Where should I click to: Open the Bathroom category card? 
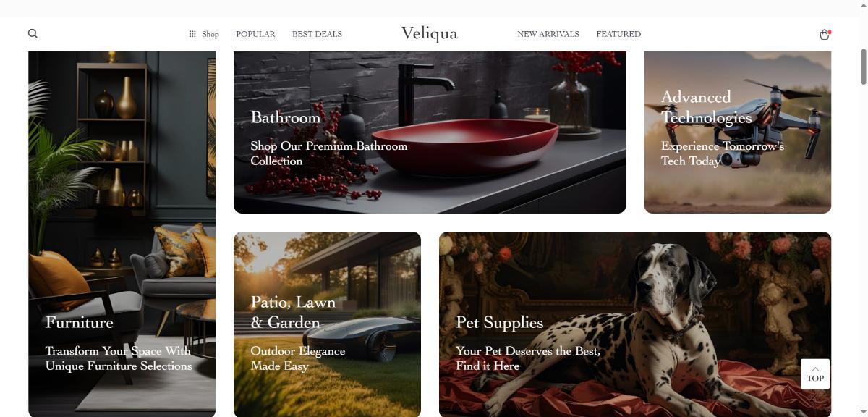430,132
